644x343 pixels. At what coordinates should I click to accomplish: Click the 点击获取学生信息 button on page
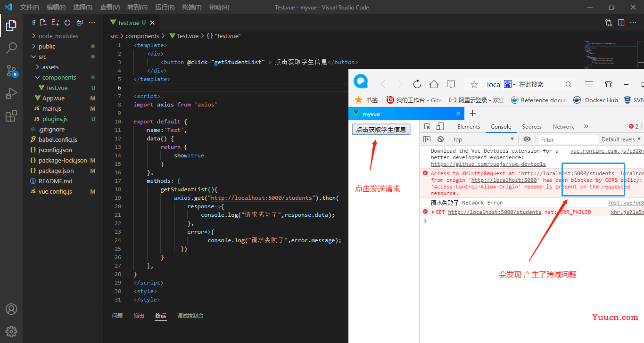pyautogui.click(x=381, y=130)
